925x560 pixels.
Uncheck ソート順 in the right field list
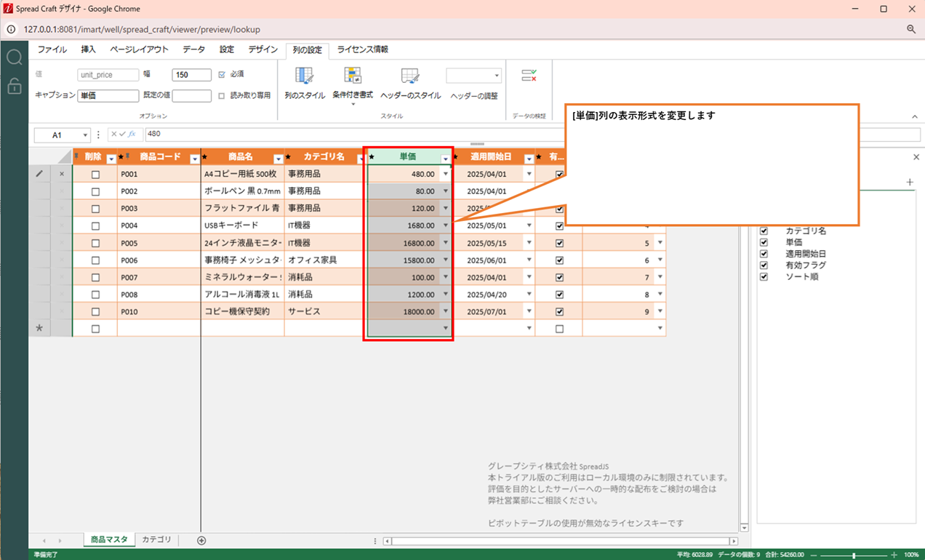click(x=764, y=276)
